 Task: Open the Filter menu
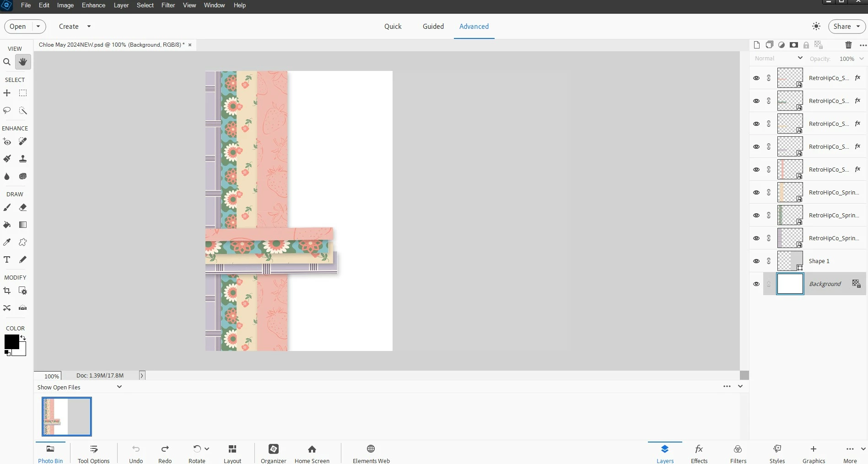click(x=168, y=5)
